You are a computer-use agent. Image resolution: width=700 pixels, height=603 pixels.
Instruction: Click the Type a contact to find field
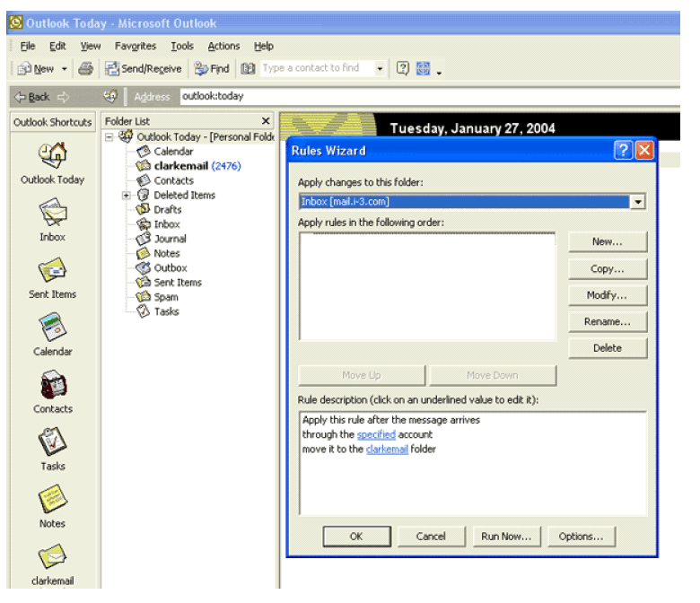(x=318, y=68)
